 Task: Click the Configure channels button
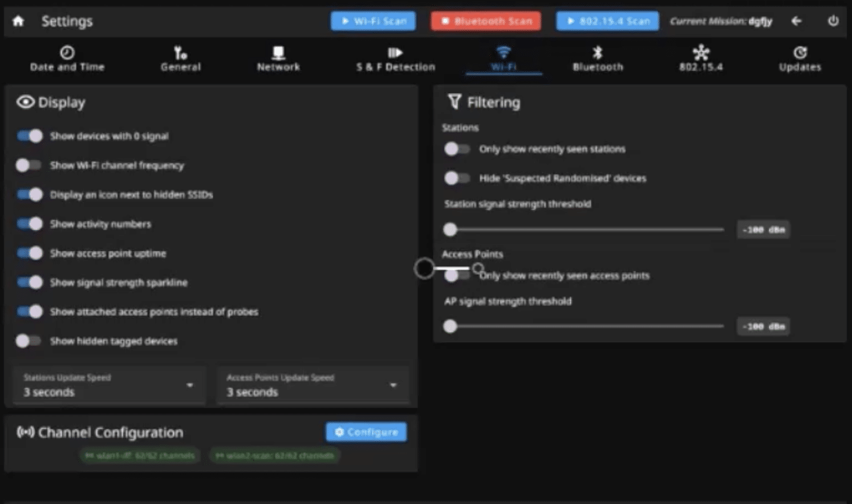coord(366,432)
